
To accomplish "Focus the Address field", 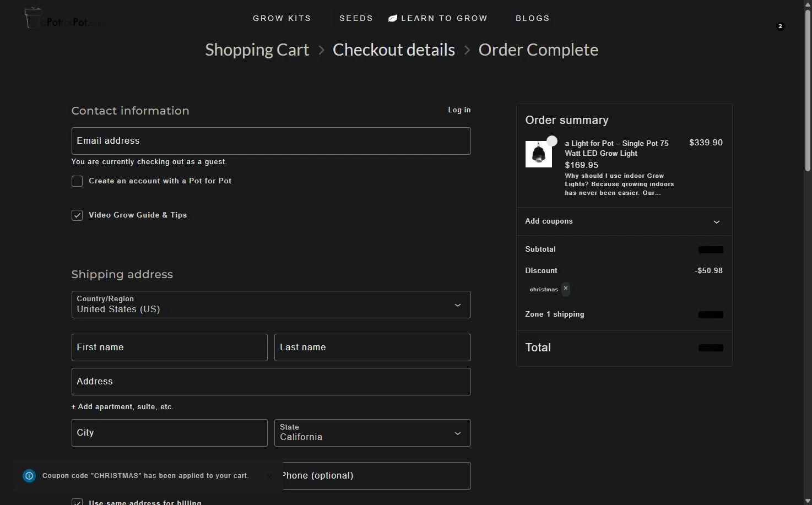I will (x=271, y=382).
